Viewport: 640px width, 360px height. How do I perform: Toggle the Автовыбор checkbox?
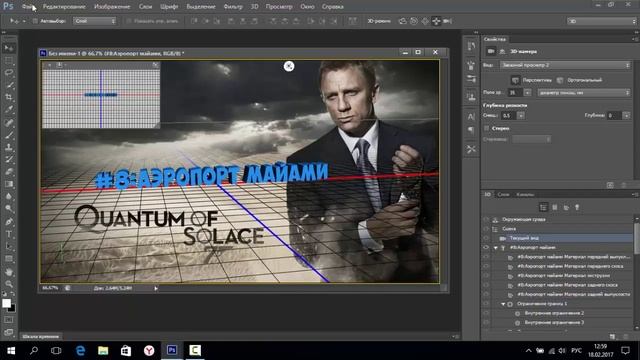[35, 21]
